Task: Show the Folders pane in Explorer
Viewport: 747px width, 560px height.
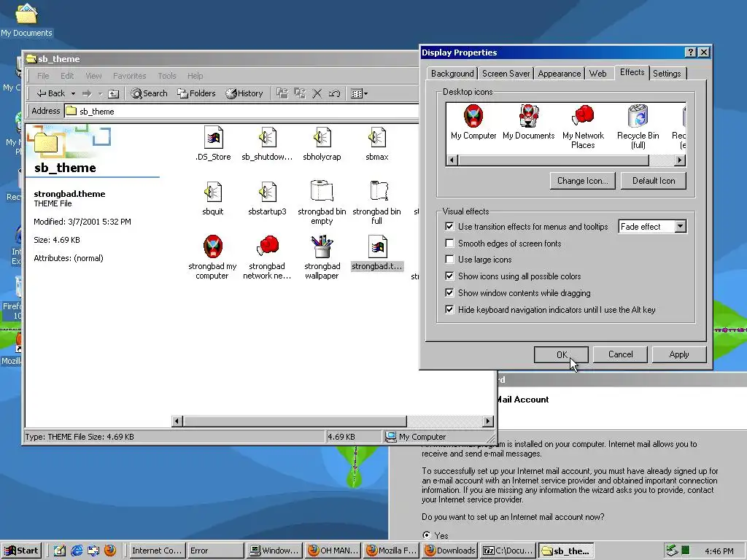Action: 196,93
